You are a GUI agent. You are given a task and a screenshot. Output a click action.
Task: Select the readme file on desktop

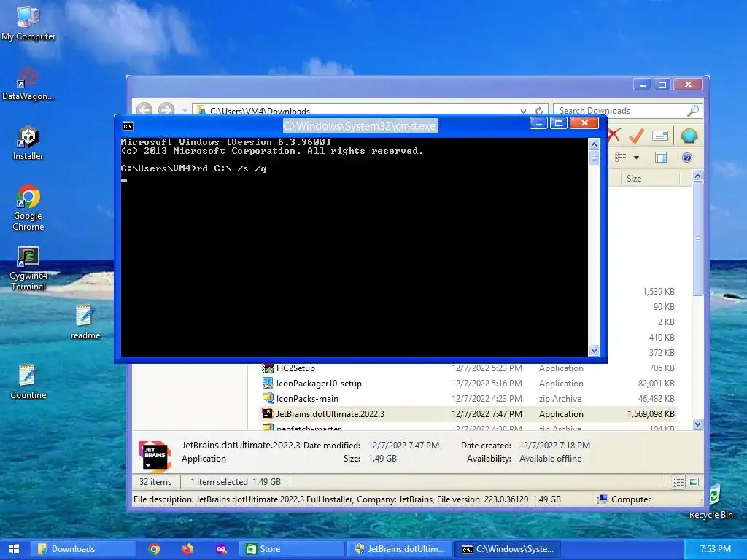(85, 322)
